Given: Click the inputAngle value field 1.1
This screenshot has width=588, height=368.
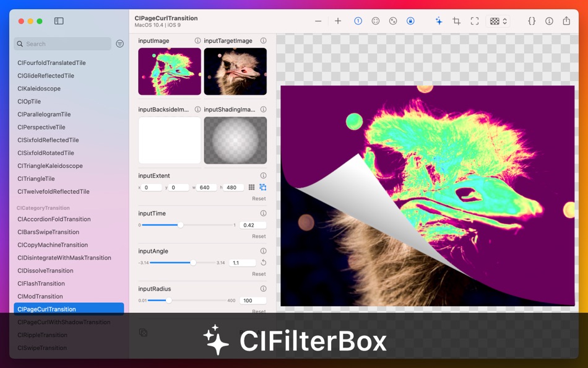Looking at the screenshot, I should click(x=242, y=263).
